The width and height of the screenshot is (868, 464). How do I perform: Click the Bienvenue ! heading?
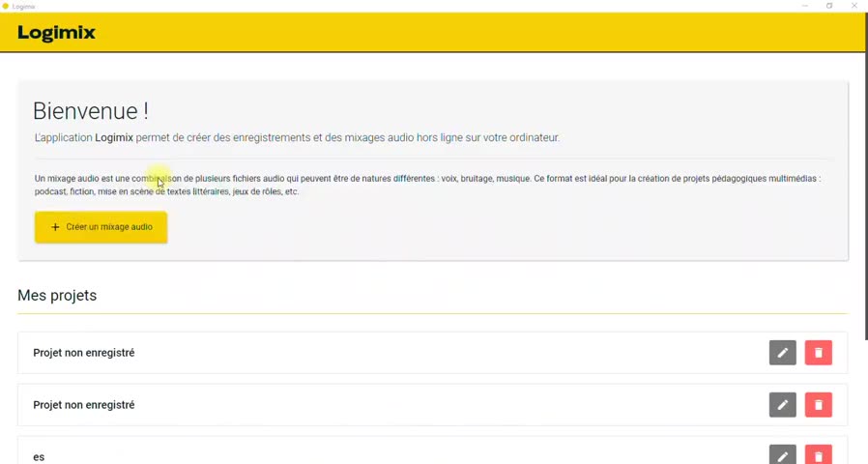(x=91, y=111)
